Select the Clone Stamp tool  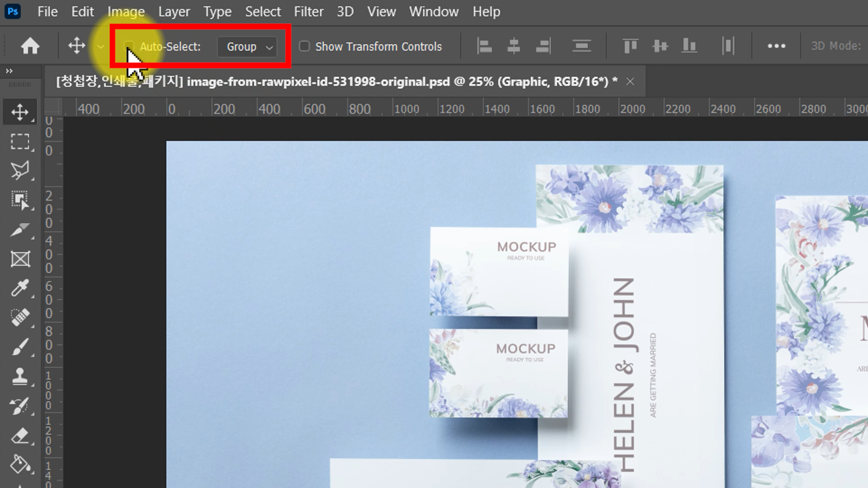point(20,376)
